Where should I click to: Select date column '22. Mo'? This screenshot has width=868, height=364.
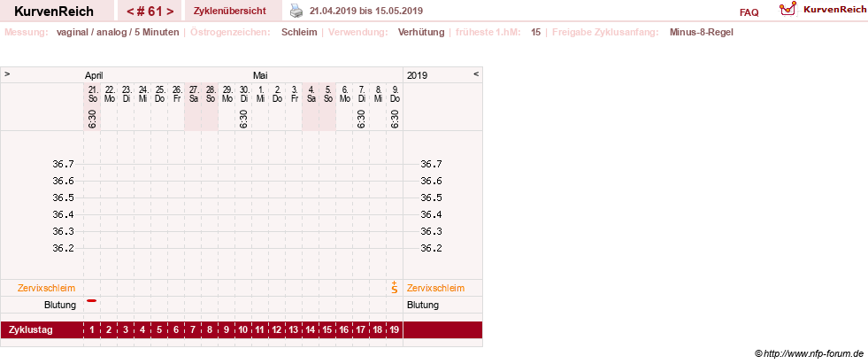point(109,94)
